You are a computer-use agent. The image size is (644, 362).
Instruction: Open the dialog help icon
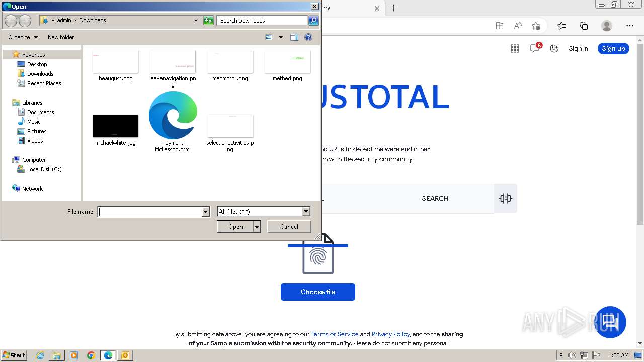click(308, 37)
